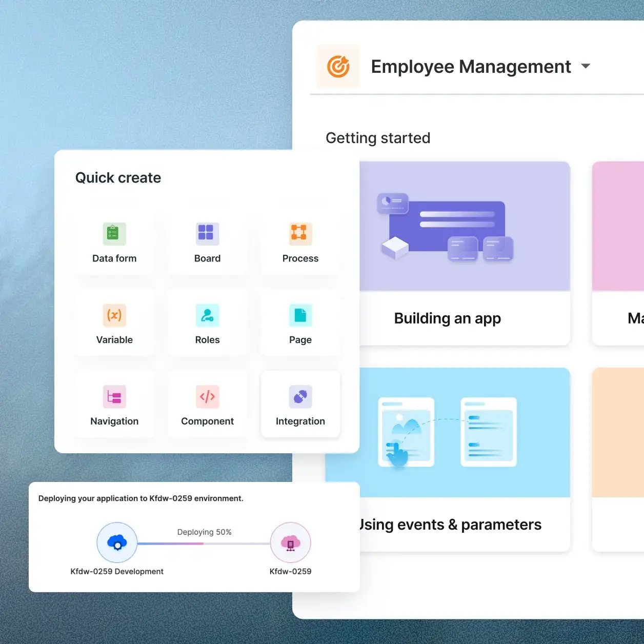The image size is (644, 644).
Task: Click the Board label in Quick create
Action: [207, 258]
